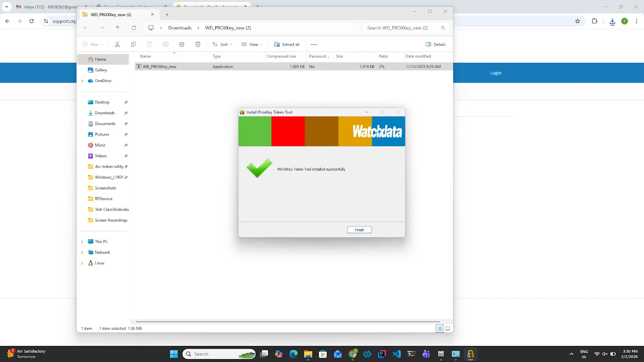
Task: Click the taskbar Search box
Action: click(x=219, y=354)
